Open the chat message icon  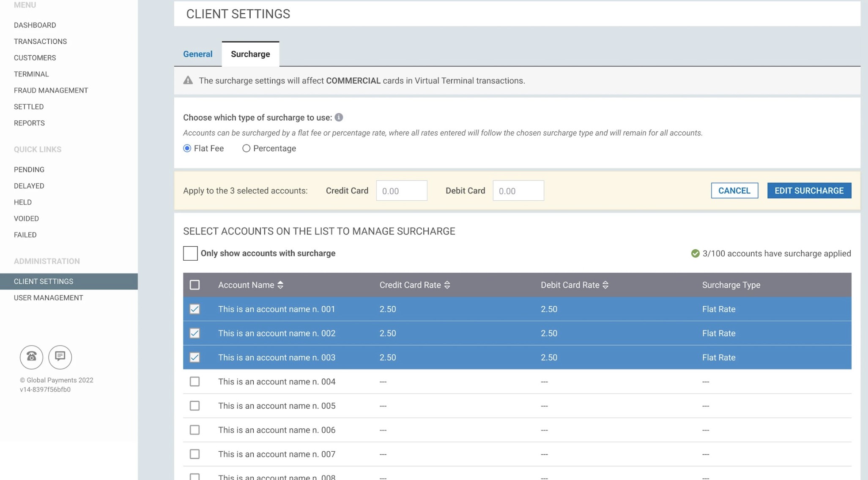tap(60, 357)
